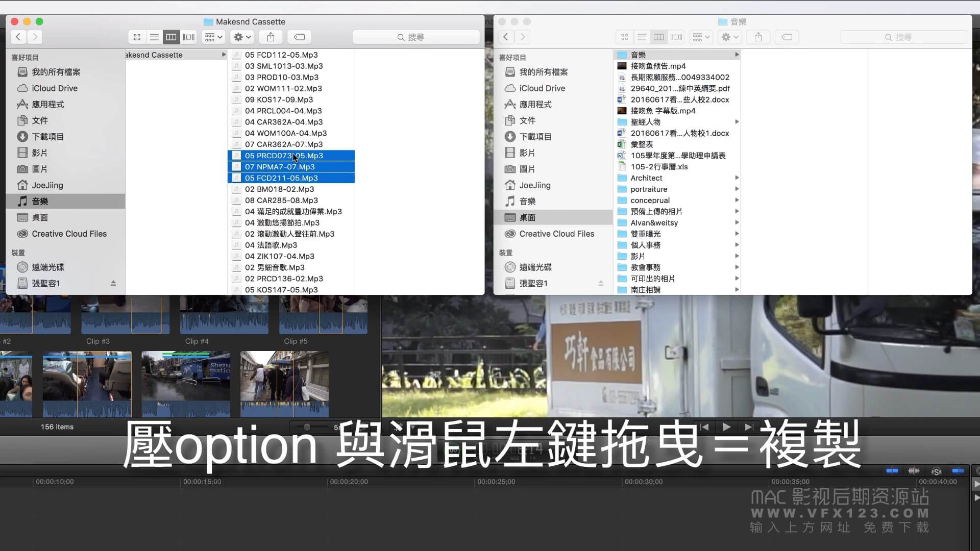Open arrange-by dropdown in 音樂 Finder window
The width and height of the screenshot is (980, 551).
pyautogui.click(x=701, y=37)
